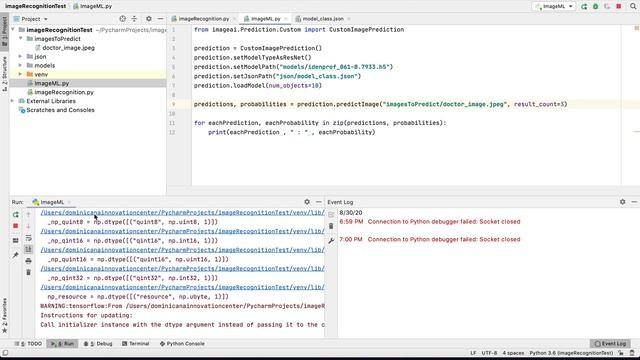This screenshot has height=360, width=640.
Task: Switch to ImageML.py editor tab
Action: tap(265, 19)
